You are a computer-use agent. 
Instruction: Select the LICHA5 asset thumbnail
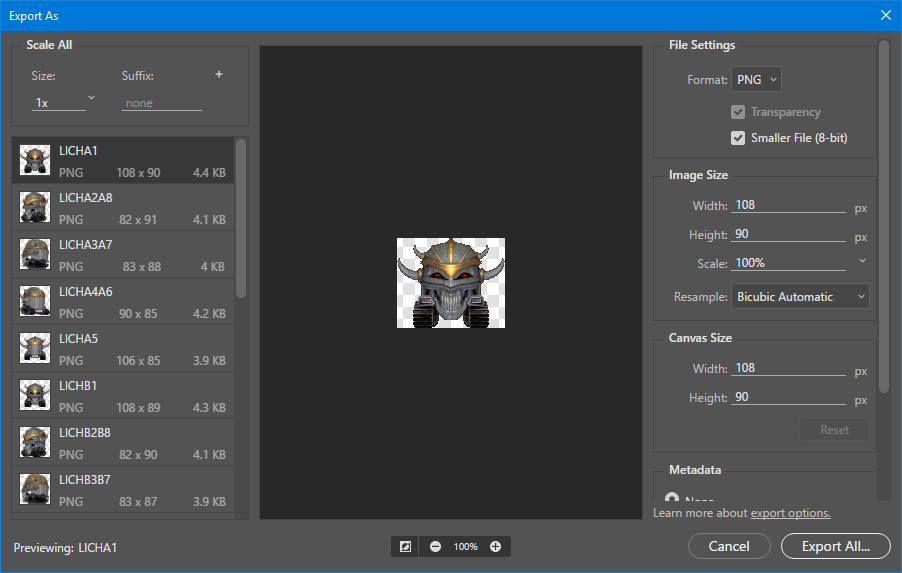point(35,348)
